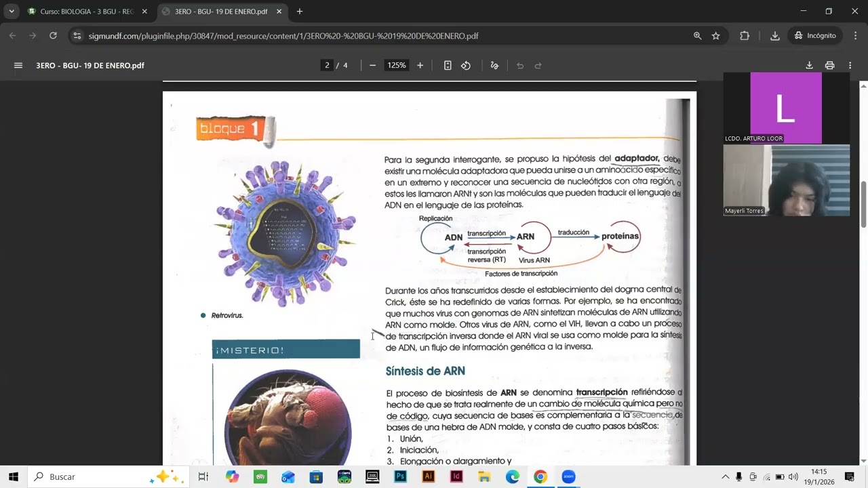Click the fit to page icon

point(448,66)
